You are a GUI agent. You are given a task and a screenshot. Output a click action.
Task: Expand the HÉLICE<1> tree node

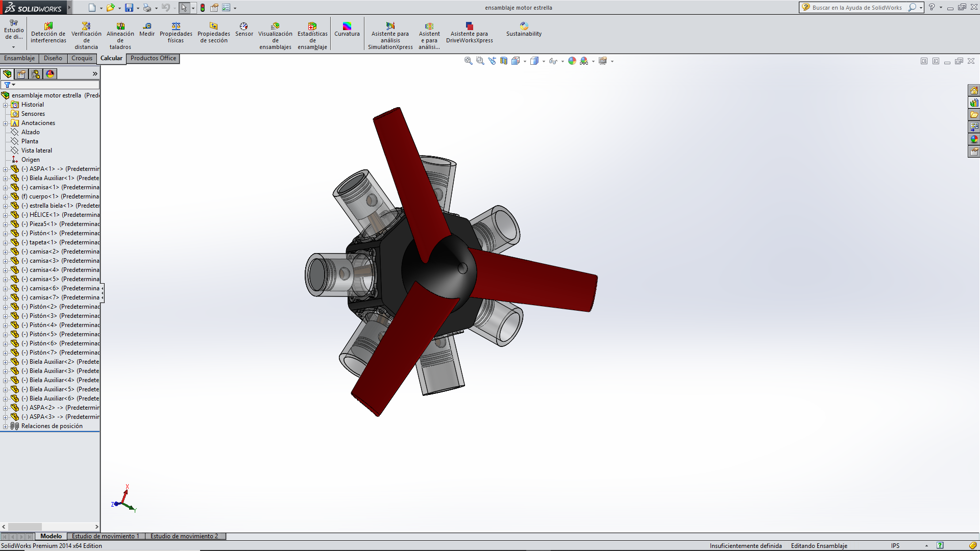click(5, 215)
